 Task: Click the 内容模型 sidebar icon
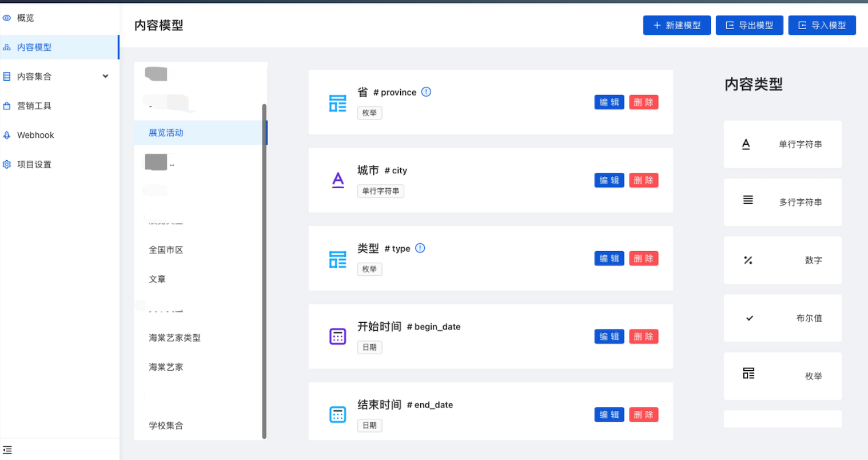coord(7,47)
